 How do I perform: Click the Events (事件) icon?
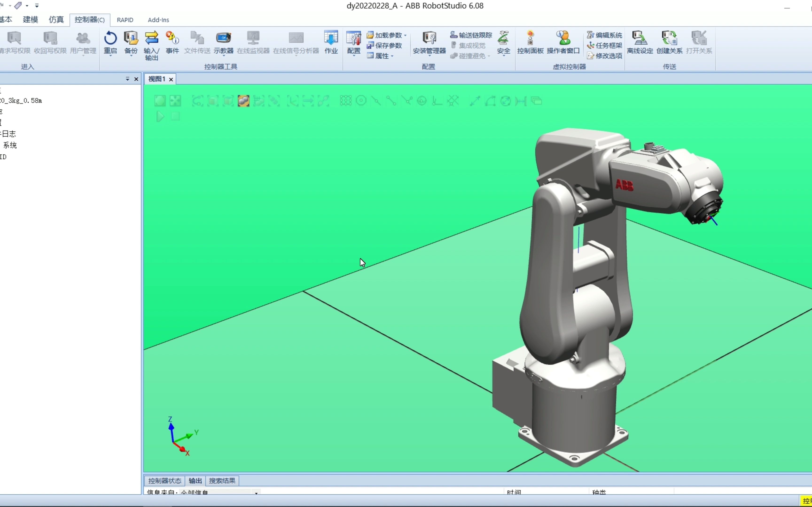tap(172, 38)
